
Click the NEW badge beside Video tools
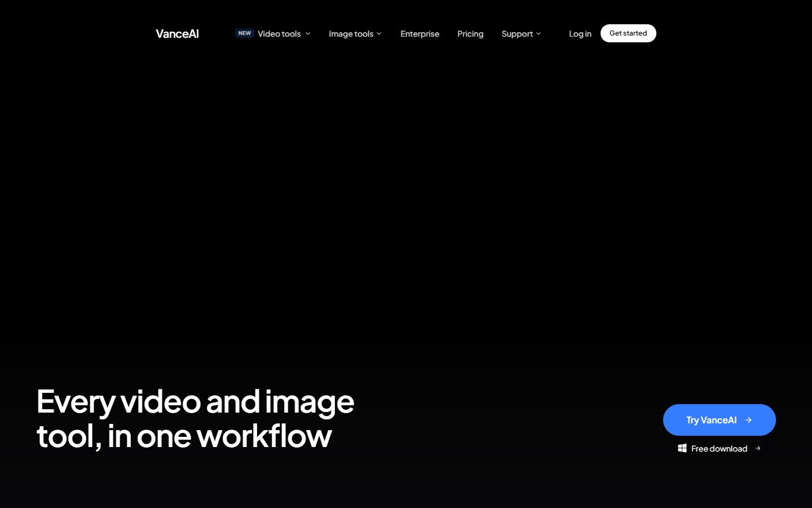245,33
